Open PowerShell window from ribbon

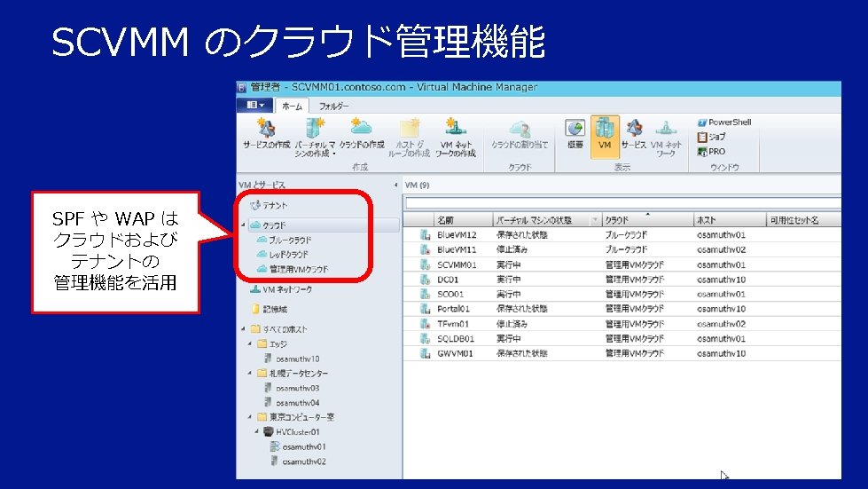pyautogui.click(x=724, y=122)
